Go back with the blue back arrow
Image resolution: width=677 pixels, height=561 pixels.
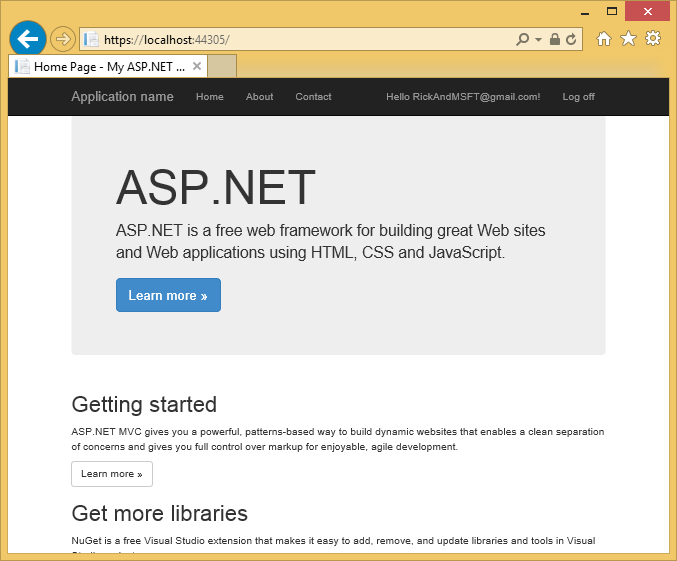(28, 39)
